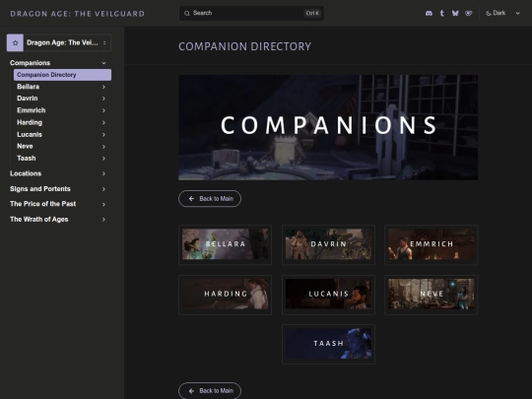Open The Wrath of Ages section
532x399 pixels.
[x=39, y=219]
